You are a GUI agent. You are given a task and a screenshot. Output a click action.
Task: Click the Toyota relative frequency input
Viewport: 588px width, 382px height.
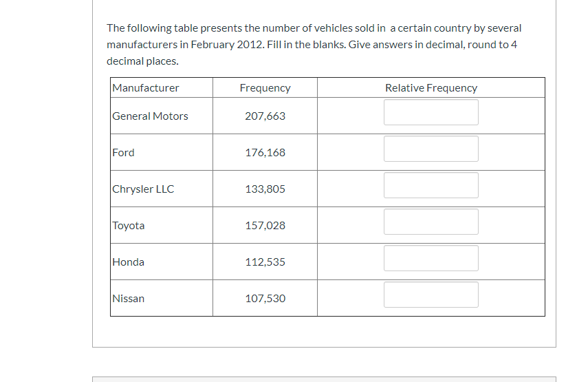coord(431,222)
